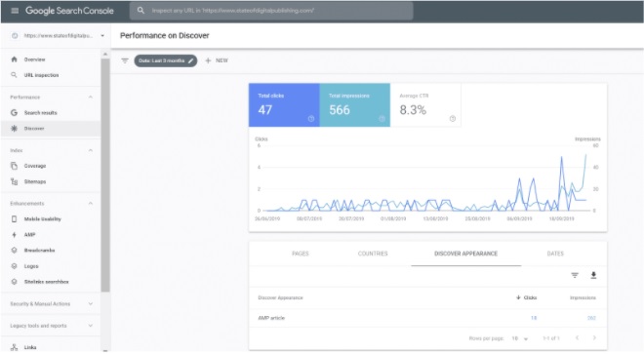644x354 pixels.
Task: Click the AMP article clicks value
Action: (x=534, y=318)
